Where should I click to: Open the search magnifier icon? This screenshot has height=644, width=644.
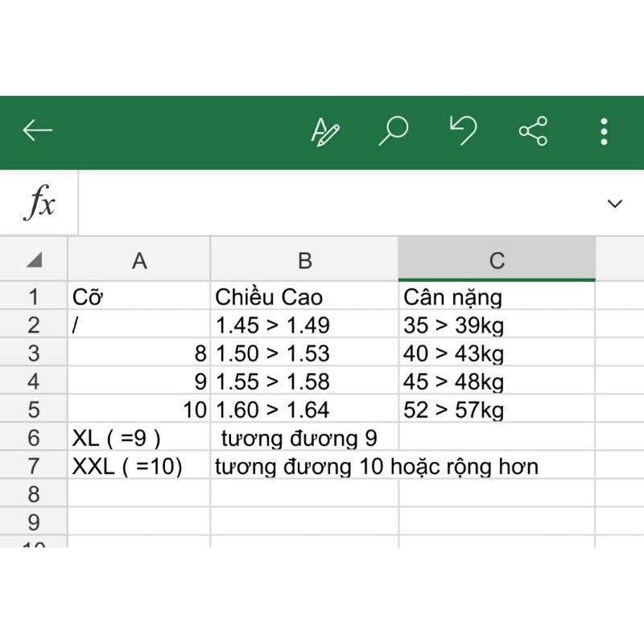[x=394, y=130]
